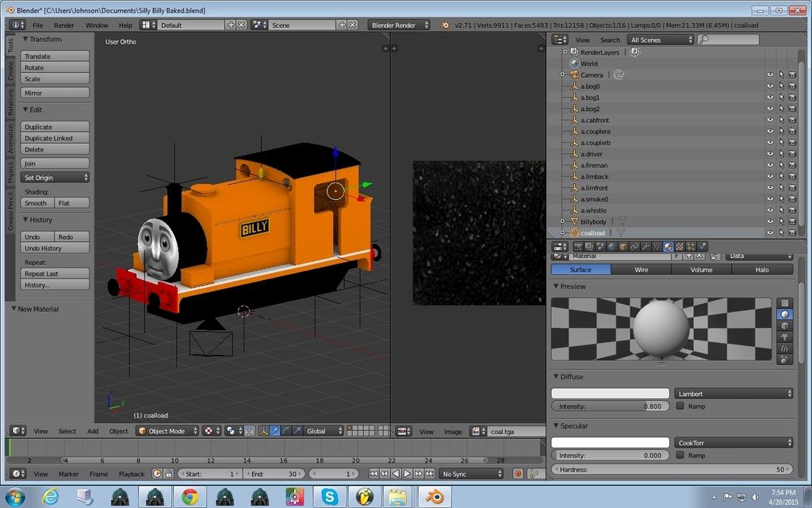
Task: Open the Global orientation dropdown
Action: pyautogui.click(x=324, y=431)
